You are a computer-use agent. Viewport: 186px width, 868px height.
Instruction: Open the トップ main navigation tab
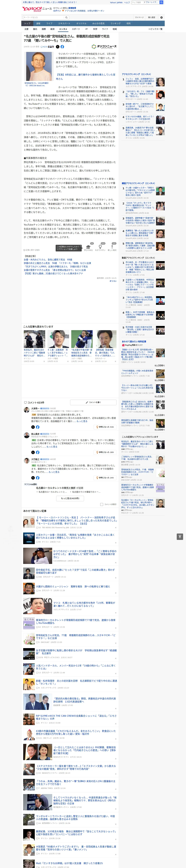(27, 24)
